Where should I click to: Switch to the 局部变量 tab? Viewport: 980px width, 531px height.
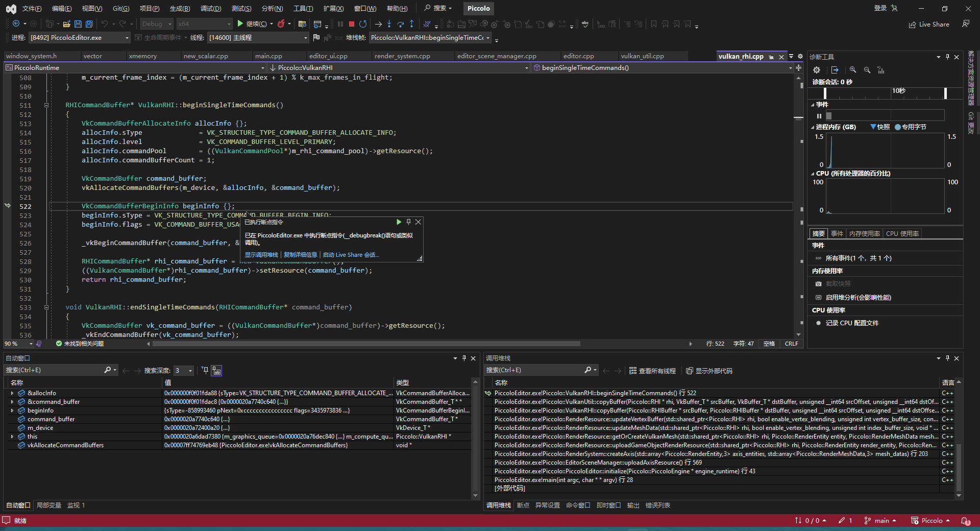[x=48, y=505]
